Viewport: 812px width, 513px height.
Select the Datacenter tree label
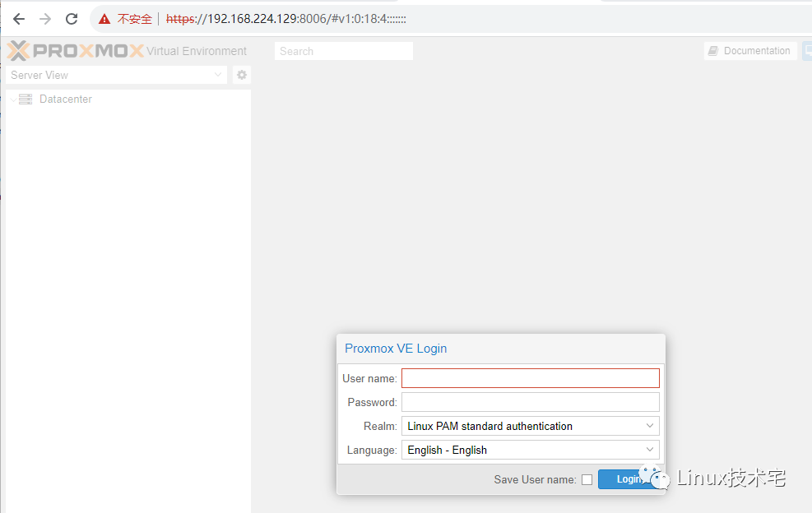coord(66,99)
